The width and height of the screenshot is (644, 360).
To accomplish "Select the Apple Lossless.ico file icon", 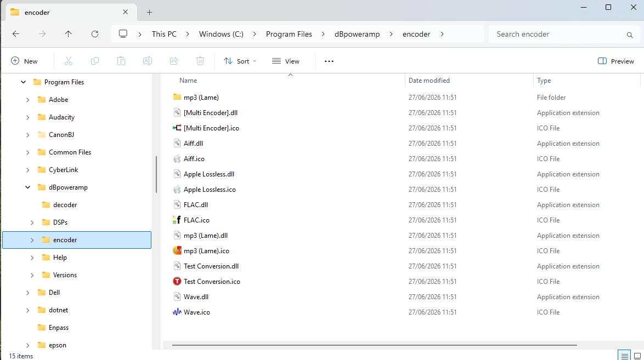I will tap(177, 190).
